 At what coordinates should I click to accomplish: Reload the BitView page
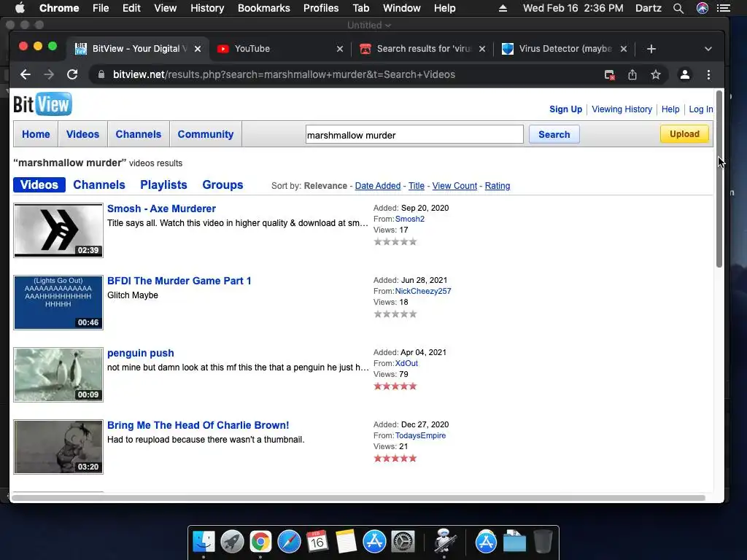click(x=72, y=74)
